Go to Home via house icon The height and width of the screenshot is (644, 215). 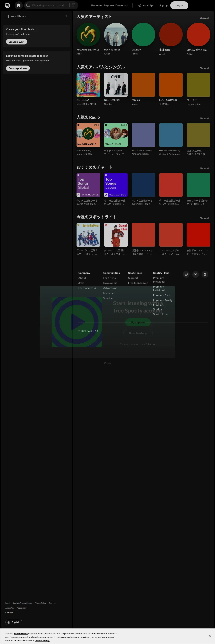coord(19,5)
